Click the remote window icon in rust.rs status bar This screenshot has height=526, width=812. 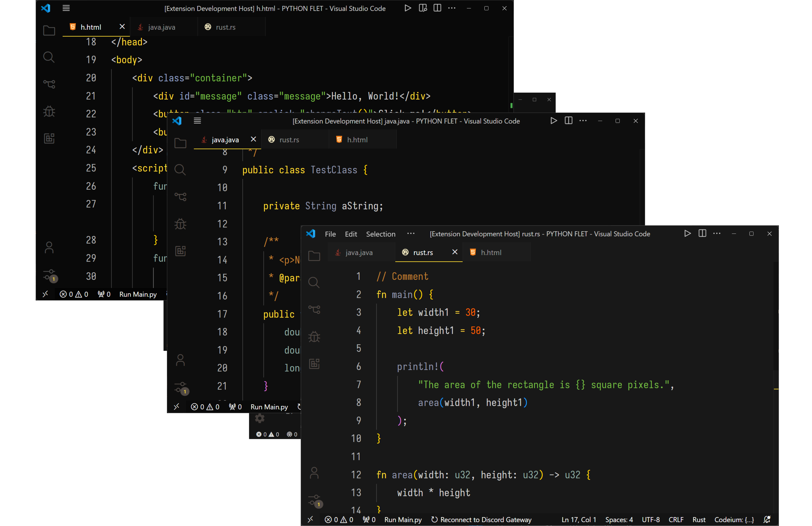(x=310, y=519)
